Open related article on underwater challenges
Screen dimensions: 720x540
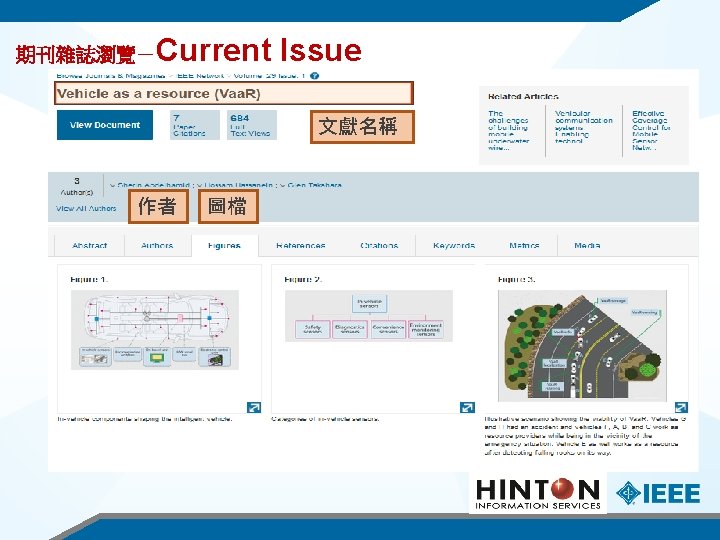509,131
